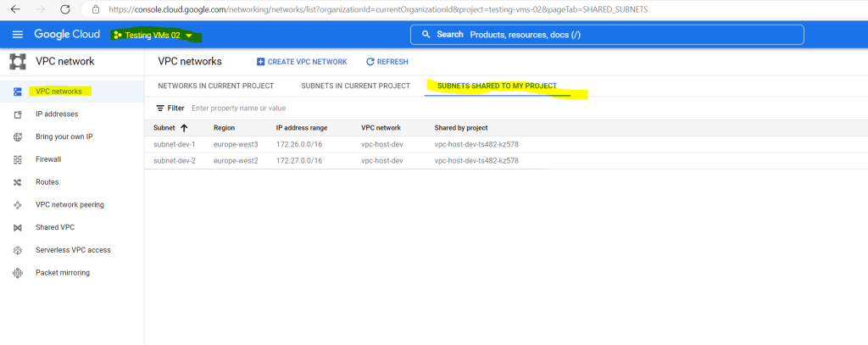Click the site info icon in address bar
Image resolution: width=868 pixels, height=345 pixels.
(96, 9)
